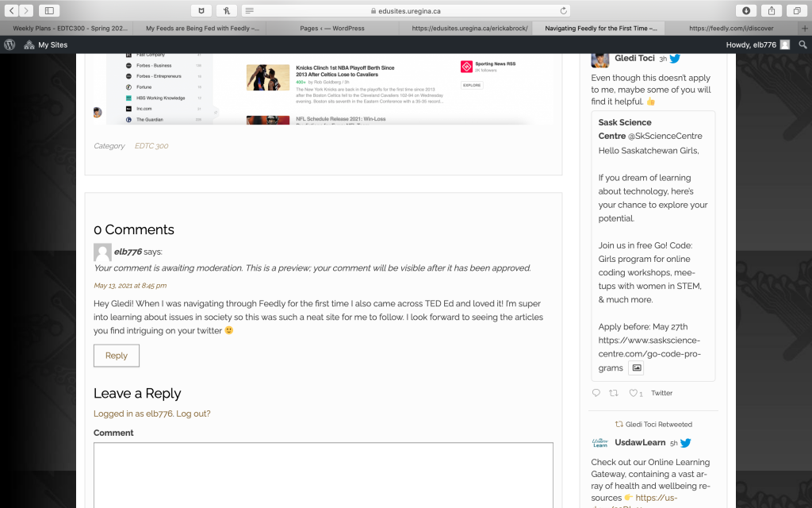Open the Share menu in Safari
This screenshot has height=508, width=812.
coord(772,10)
